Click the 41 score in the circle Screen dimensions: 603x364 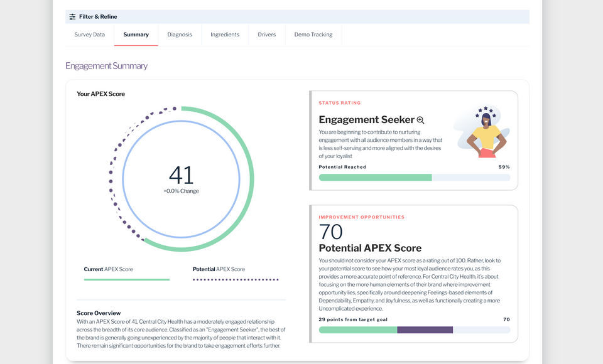pyautogui.click(x=181, y=175)
